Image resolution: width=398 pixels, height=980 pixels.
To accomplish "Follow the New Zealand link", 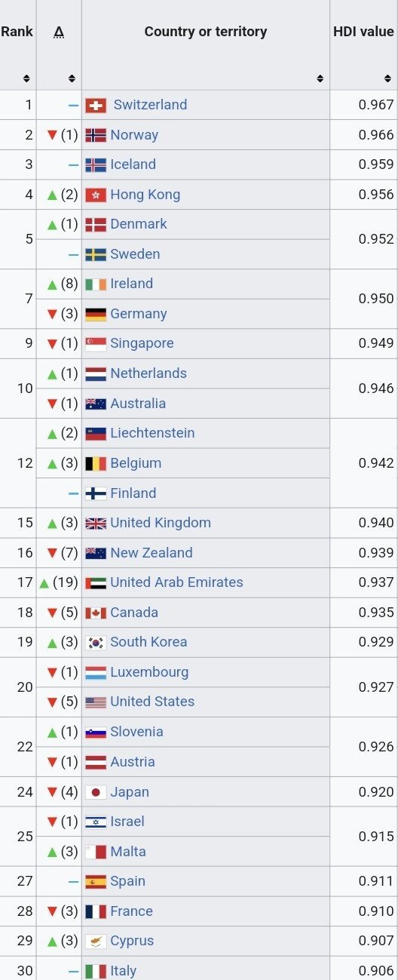I will pyautogui.click(x=152, y=553).
